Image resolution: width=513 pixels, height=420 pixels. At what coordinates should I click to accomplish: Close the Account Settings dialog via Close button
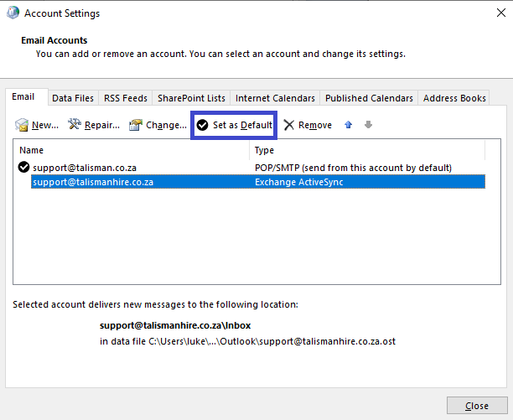pos(477,406)
